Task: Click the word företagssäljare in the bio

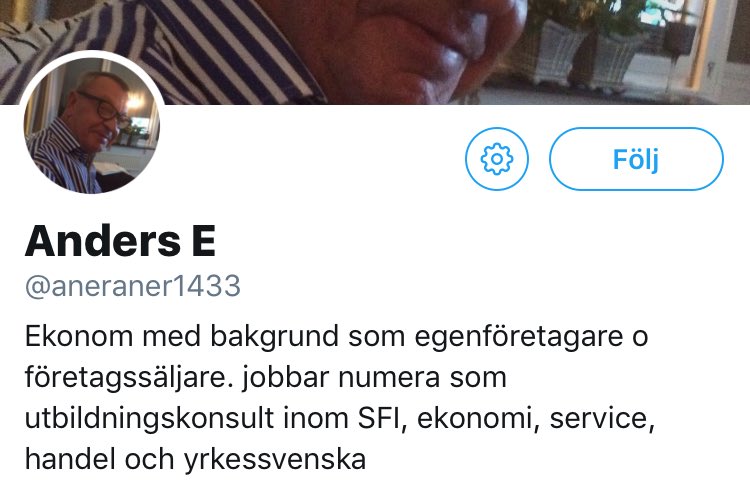Action: (130, 378)
